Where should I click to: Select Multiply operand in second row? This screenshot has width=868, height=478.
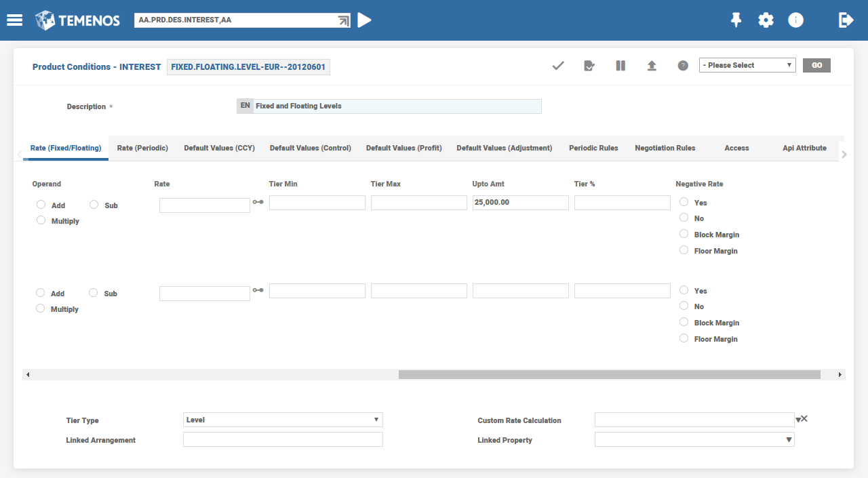coord(41,308)
